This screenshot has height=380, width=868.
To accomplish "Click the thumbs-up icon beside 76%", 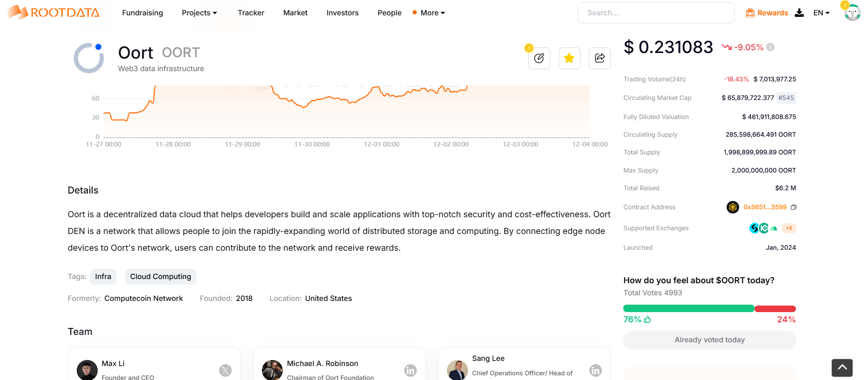I will (648, 320).
